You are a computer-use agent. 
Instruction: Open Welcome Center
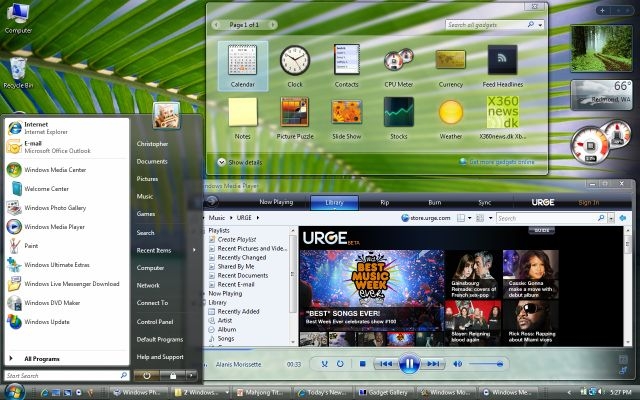pos(67,189)
